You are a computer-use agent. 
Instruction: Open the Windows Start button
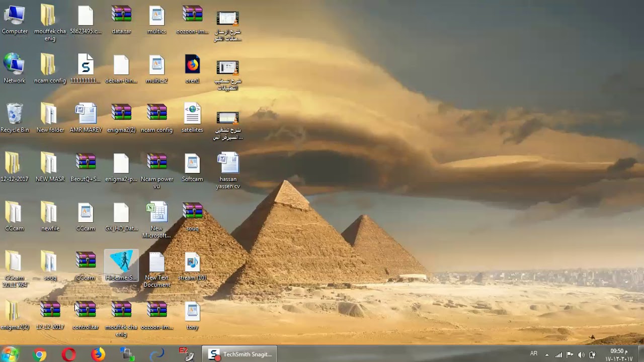pyautogui.click(x=10, y=354)
